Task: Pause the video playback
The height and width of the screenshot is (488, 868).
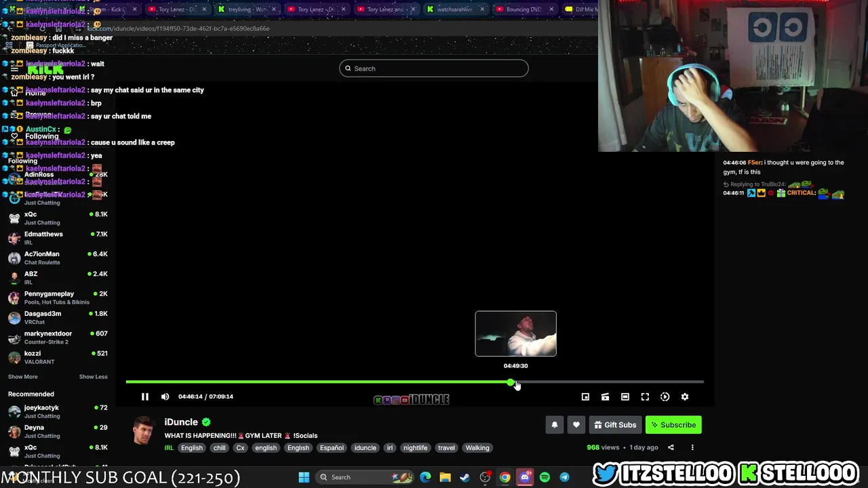Action: pos(144,396)
